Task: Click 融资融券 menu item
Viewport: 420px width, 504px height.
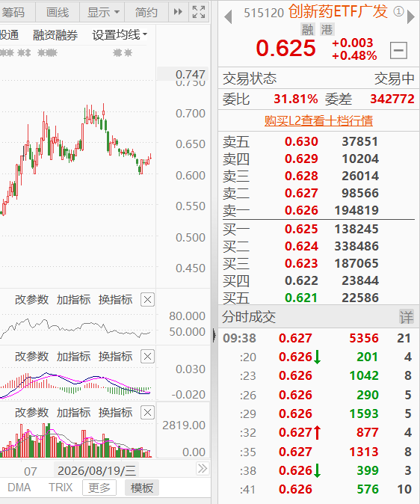Action: [x=55, y=34]
